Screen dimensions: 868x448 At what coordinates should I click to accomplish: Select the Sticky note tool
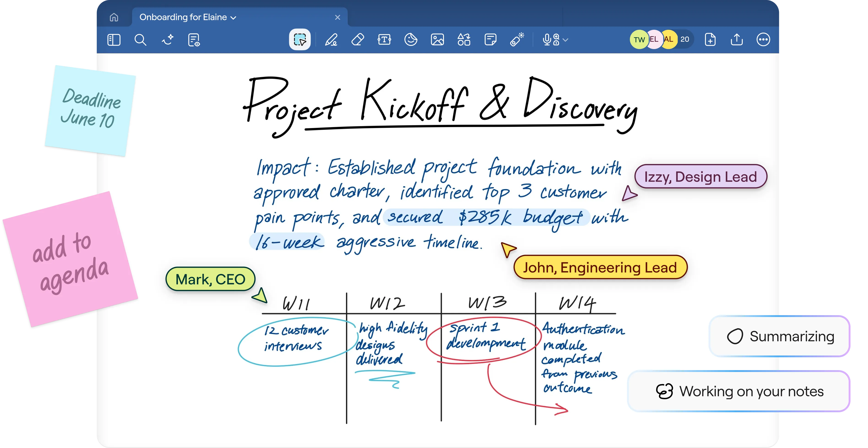point(490,40)
